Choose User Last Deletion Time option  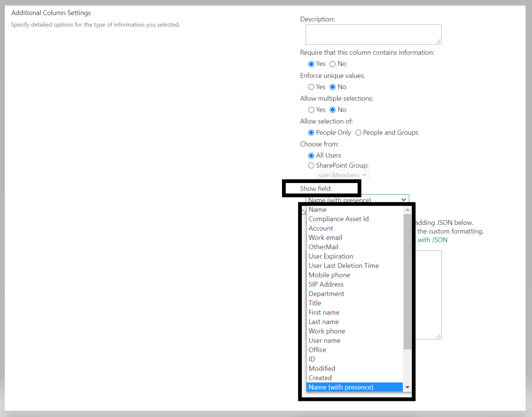pos(344,266)
